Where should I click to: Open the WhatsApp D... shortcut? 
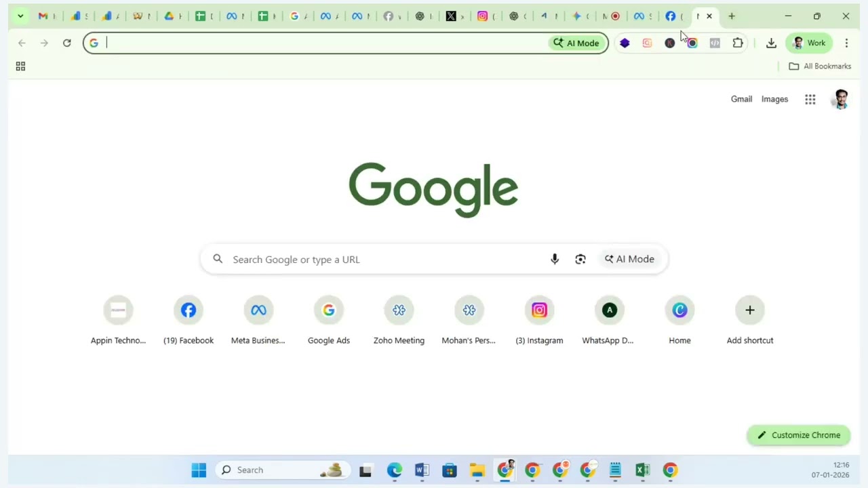[609, 321]
